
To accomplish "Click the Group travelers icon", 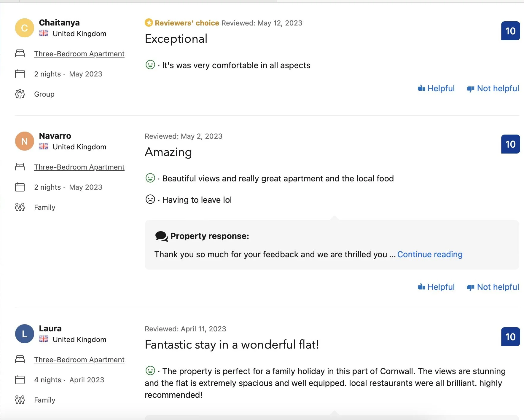I will pos(20,94).
